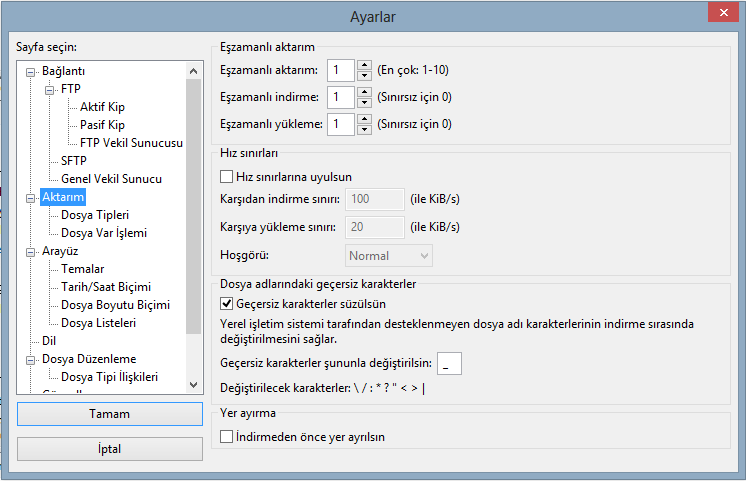Select Dosya Tipleri page
This screenshot has width=746, height=481.
[x=94, y=215]
